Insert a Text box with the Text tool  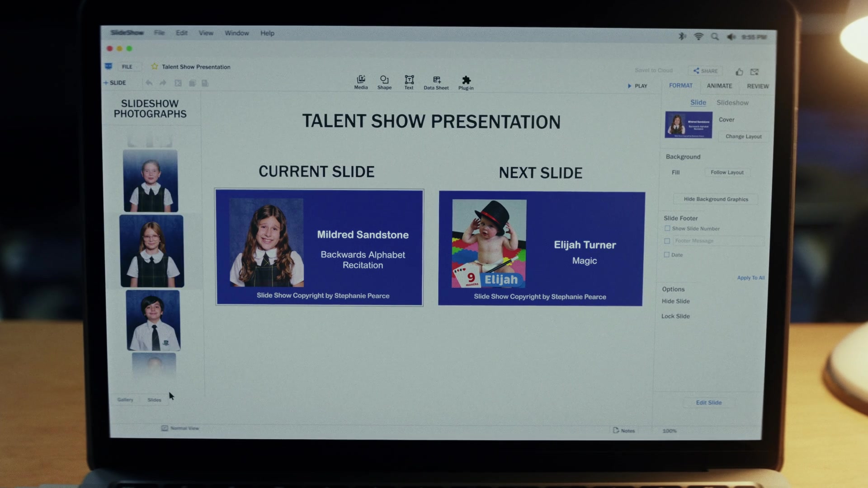tap(409, 82)
